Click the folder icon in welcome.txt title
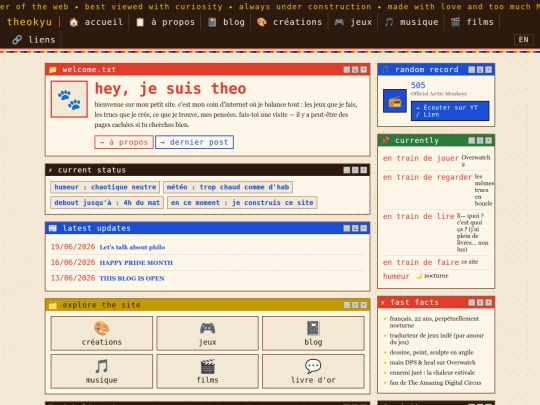 coord(53,70)
